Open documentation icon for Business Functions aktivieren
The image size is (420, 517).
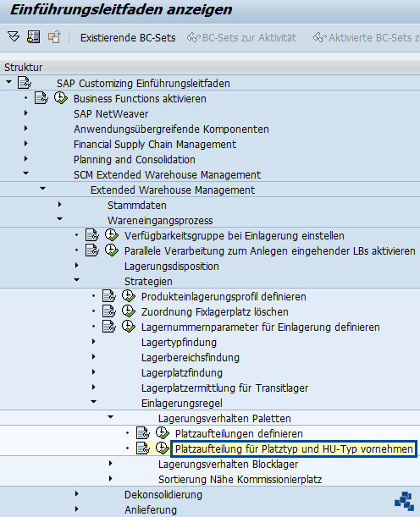[x=41, y=98]
